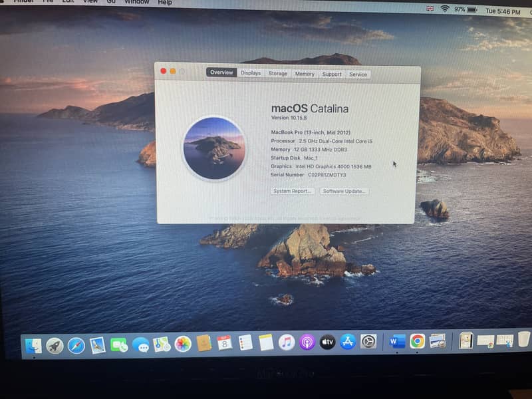Image resolution: width=532 pixels, height=399 pixels.
Task: Open the Photos app icon
Action: click(x=183, y=344)
